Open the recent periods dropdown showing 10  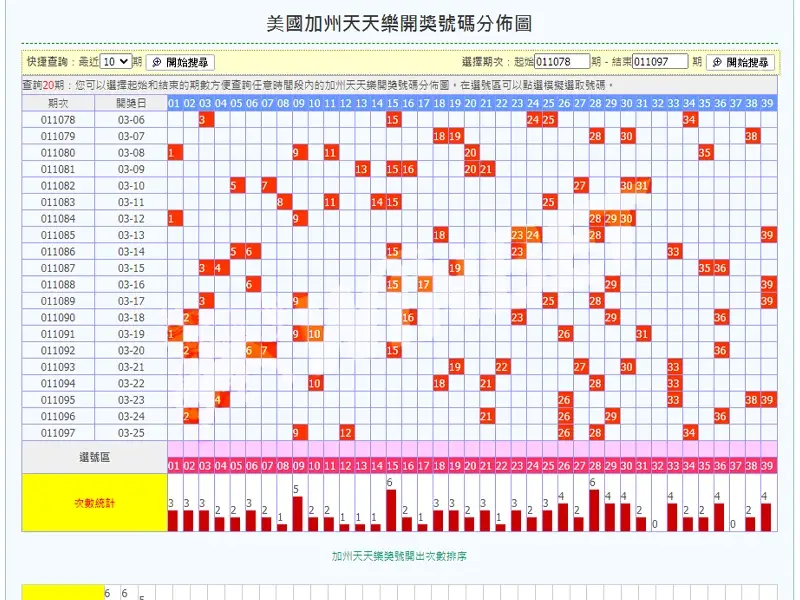point(116,62)
